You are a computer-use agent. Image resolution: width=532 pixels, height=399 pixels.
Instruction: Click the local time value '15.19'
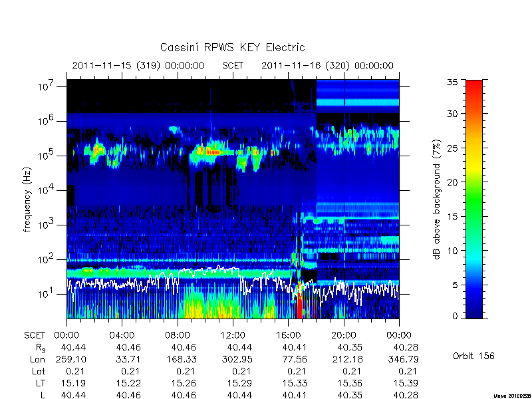coord(73,383)
